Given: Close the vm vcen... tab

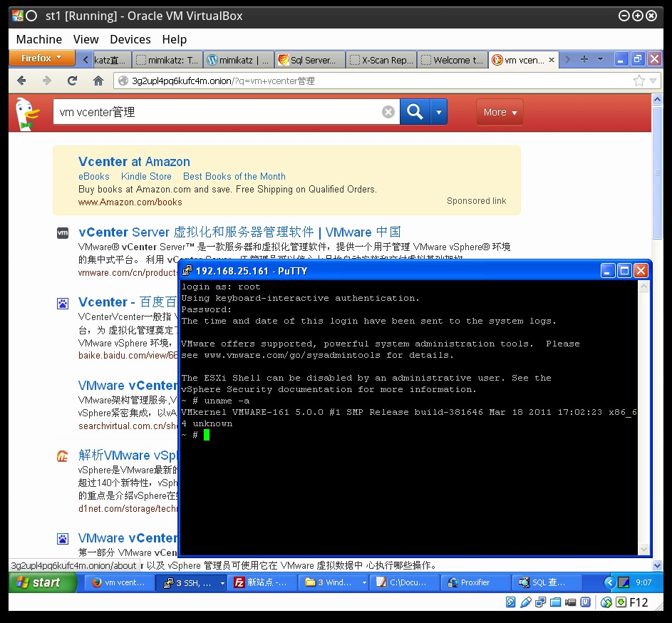Looking at the screenshot, I should (552, 60).
